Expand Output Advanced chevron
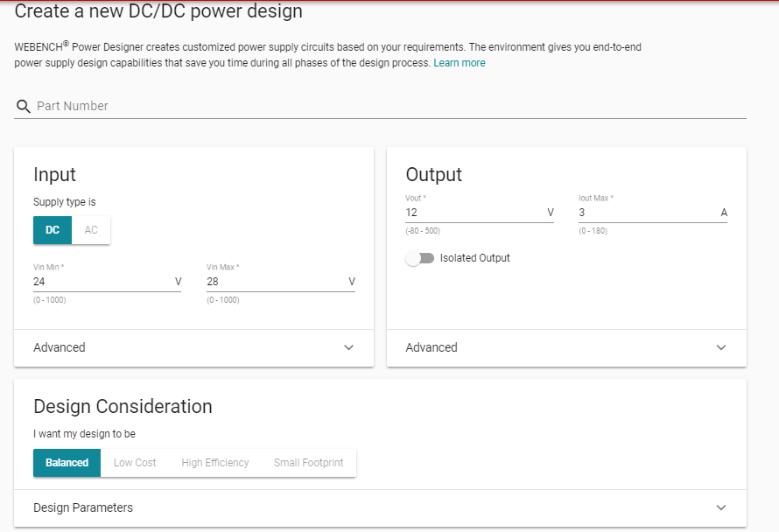Viewport: 779px width, 532px height. 721,347
